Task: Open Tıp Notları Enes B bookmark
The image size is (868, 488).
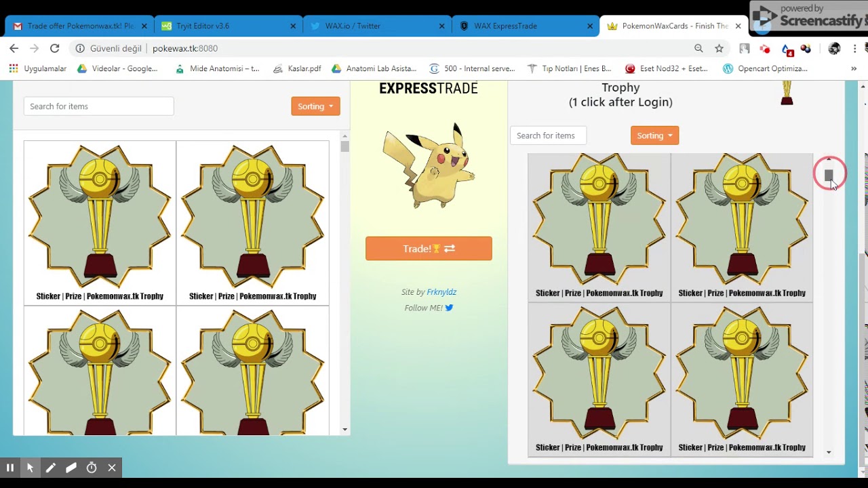Action: pyautogui.click(x=570, y=68)
